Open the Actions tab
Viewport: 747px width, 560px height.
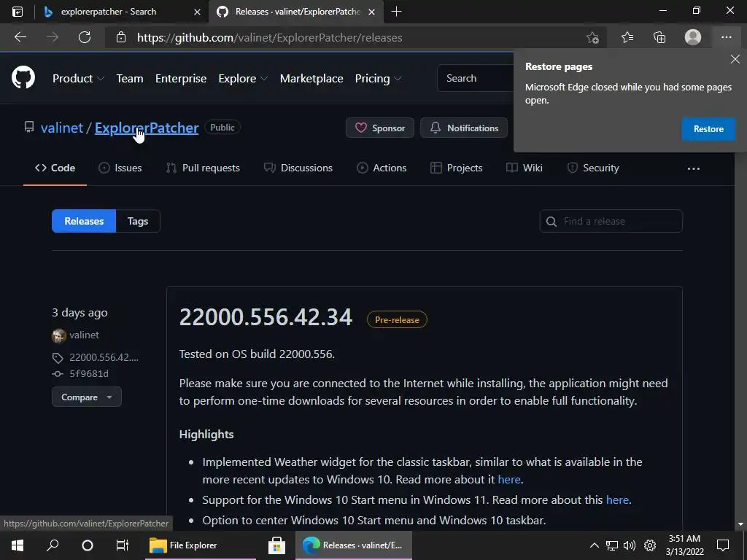[382, 168]
